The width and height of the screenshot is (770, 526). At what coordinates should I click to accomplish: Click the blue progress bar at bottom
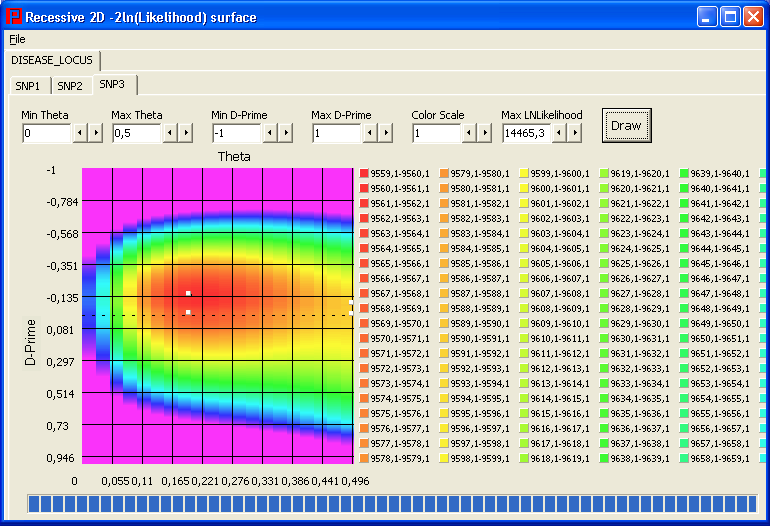pyautogui.click(x=392, y=504)
